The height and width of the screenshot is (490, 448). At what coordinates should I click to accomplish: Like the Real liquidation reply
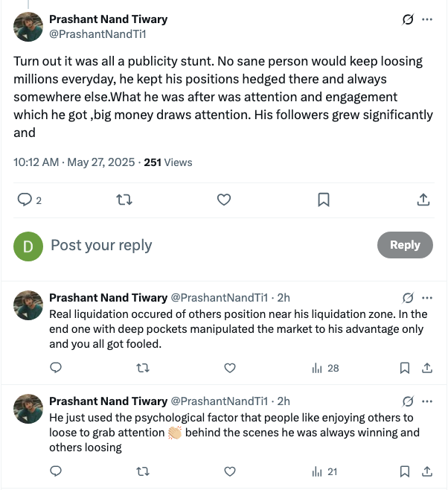coord(230,367)
